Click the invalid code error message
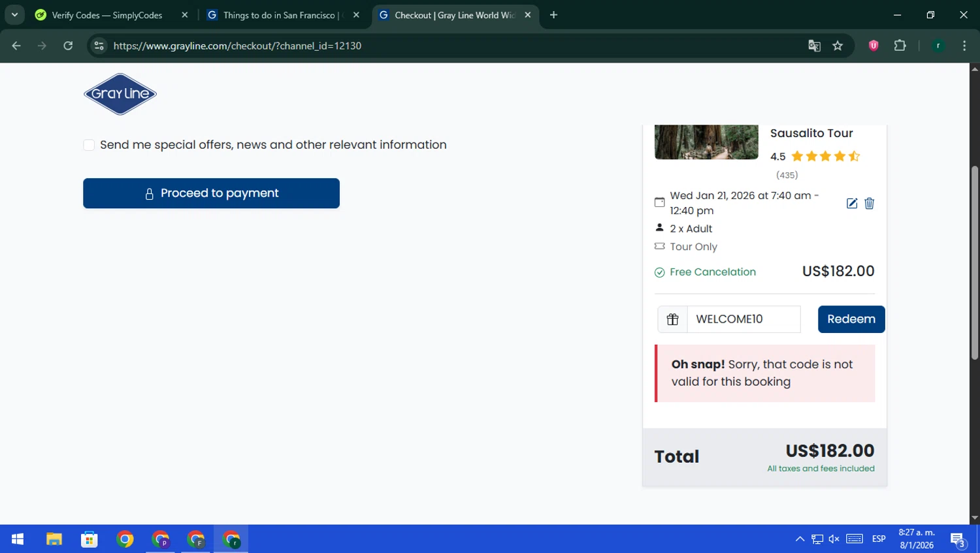This screenshot has width=980, height=553. (765, 373)
